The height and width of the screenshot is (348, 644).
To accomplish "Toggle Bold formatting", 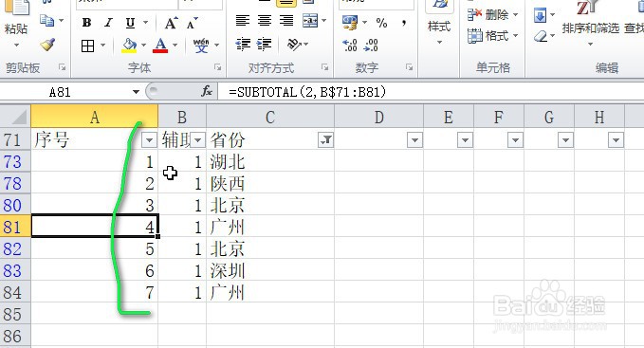I will (86, 23).
